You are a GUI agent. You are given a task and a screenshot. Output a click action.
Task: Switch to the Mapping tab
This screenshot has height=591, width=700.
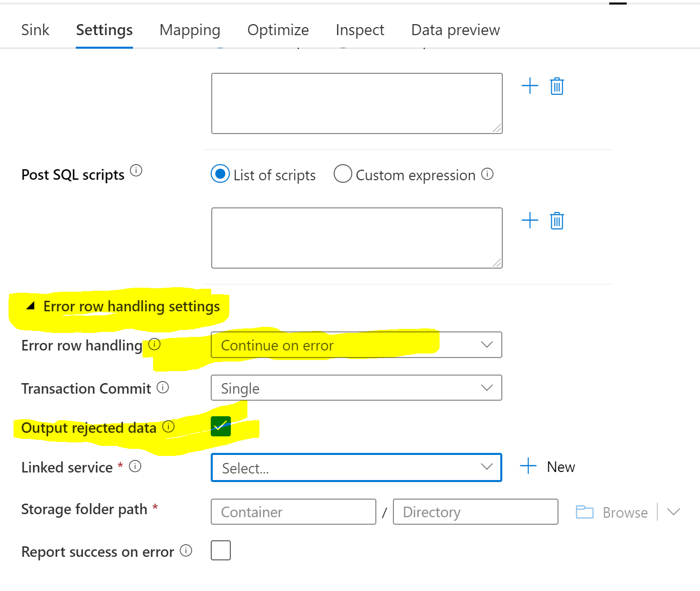190,30
